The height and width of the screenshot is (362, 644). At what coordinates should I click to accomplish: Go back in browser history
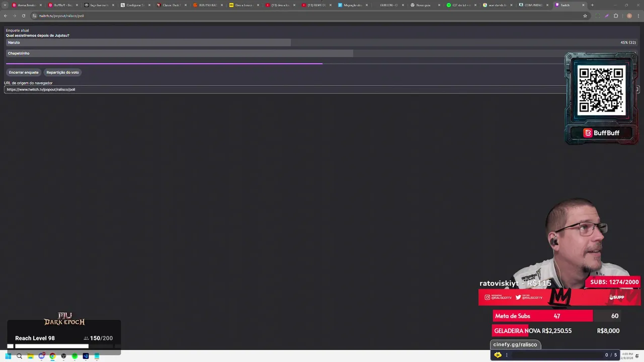(x=6, y=16)
